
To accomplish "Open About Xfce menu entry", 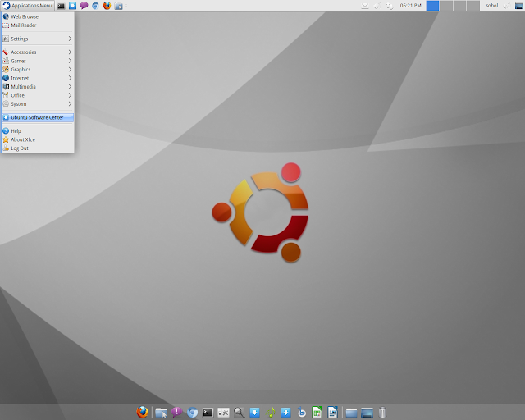I will [x=38, y=139].
